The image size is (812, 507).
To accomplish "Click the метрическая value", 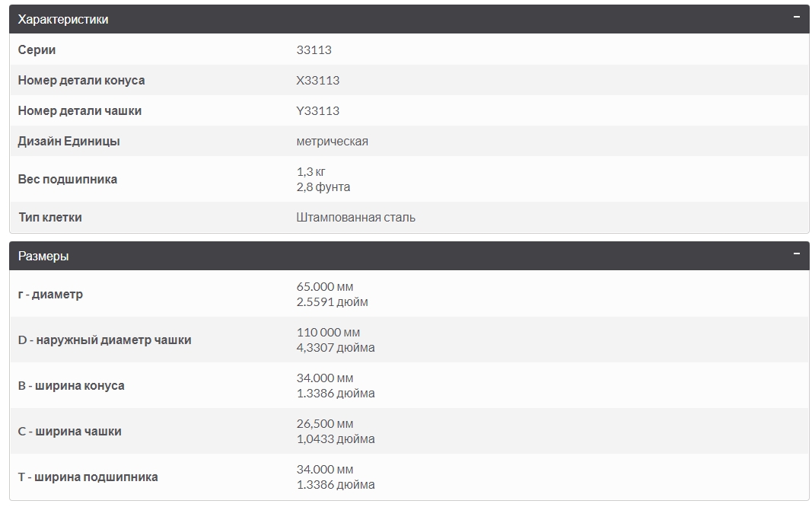I will pos(332,142).
